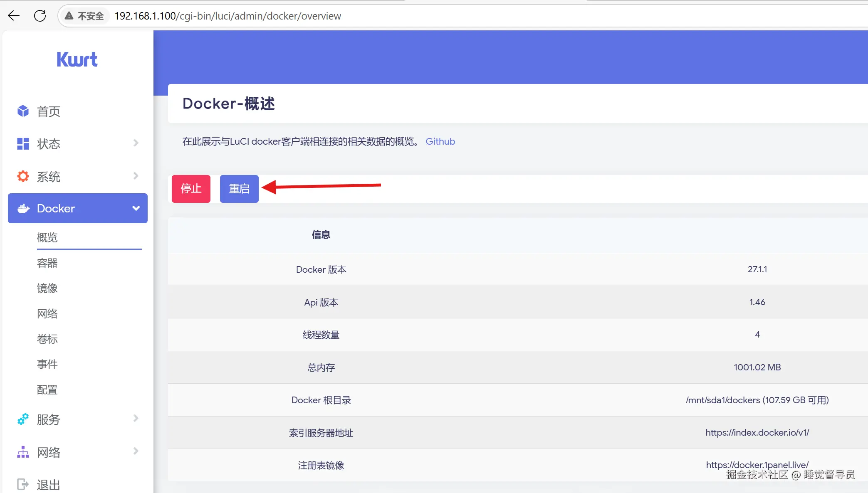868x493 pixels.
Task: Click the Kwrt logo
Action: (77, 59)
